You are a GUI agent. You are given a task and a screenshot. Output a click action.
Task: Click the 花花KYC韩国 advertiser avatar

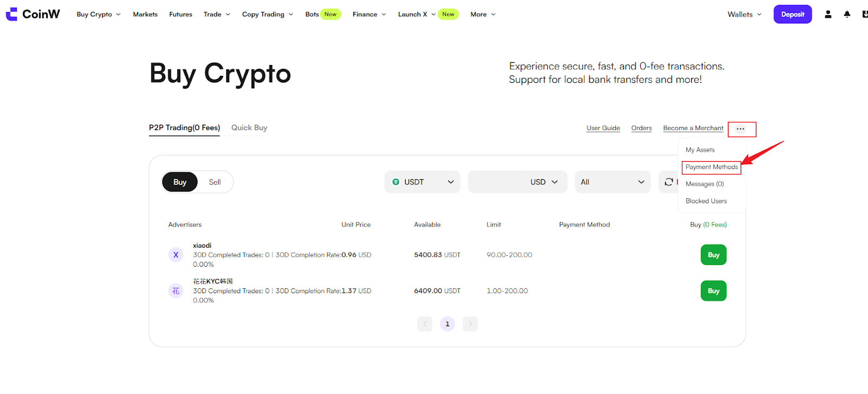(x=176, y=291)
